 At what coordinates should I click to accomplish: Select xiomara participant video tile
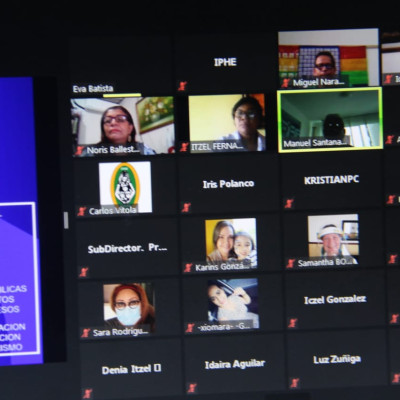click(x=233, y=303)
